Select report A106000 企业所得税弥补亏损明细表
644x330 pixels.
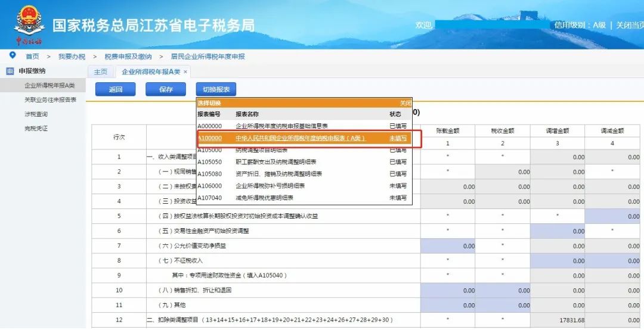[x=304, y=186]
